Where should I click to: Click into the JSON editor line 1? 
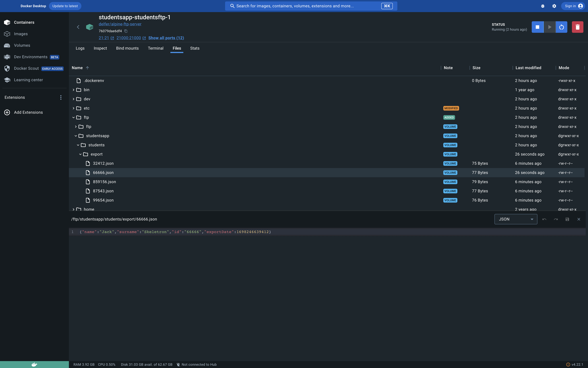(x=327, y=232)
